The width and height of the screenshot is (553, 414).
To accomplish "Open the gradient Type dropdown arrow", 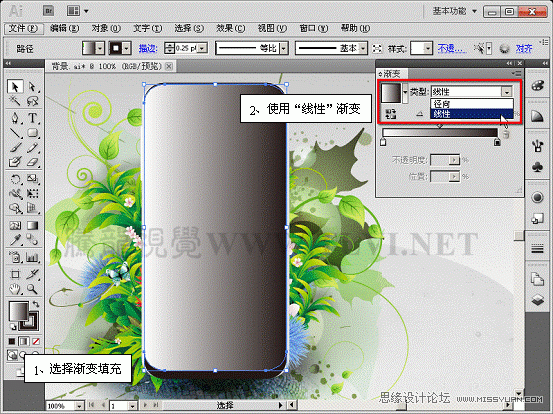I will [507, 92].
